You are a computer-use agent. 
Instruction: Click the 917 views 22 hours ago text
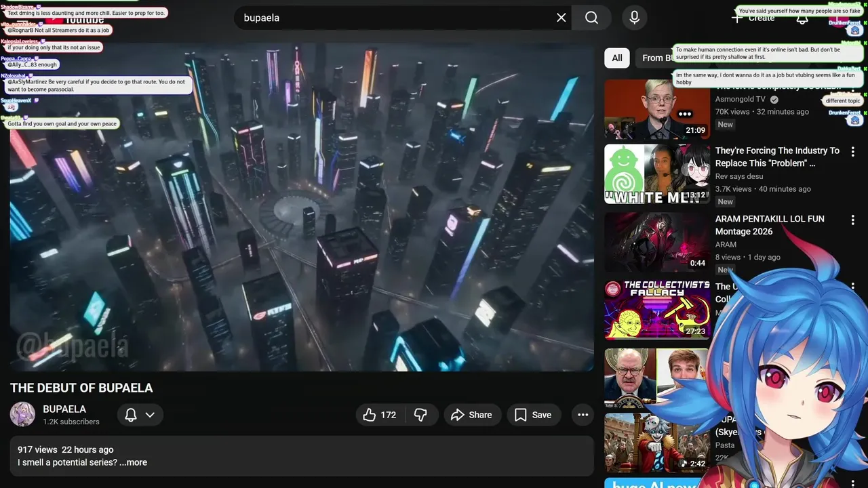point(66,449)
